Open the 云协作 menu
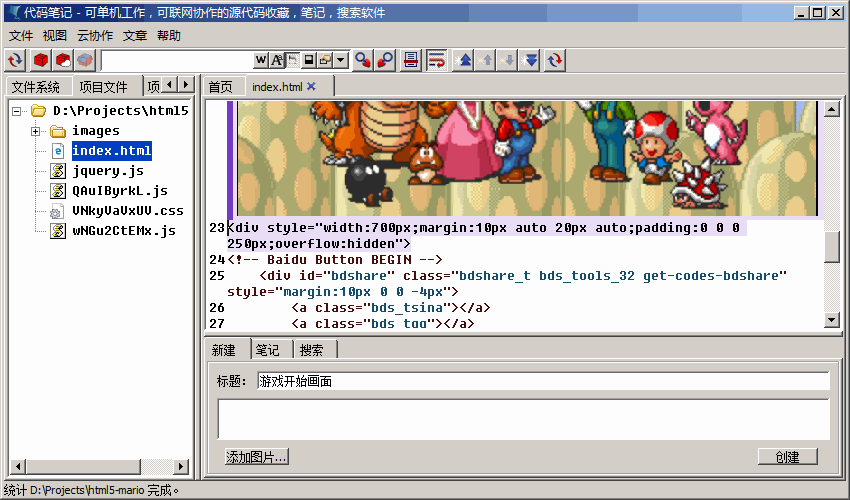850x500 pixels. (95, 36)
